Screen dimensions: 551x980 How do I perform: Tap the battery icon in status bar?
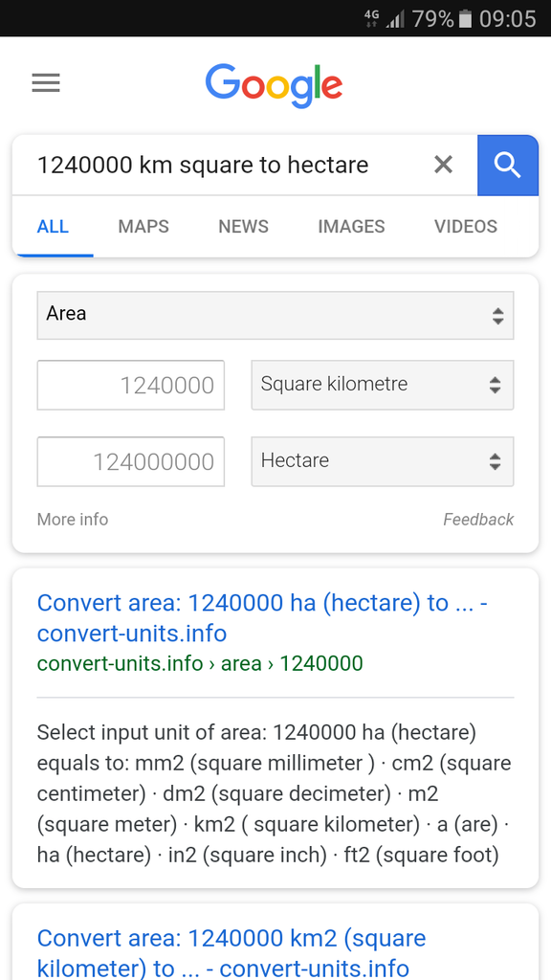click(465, 19)
